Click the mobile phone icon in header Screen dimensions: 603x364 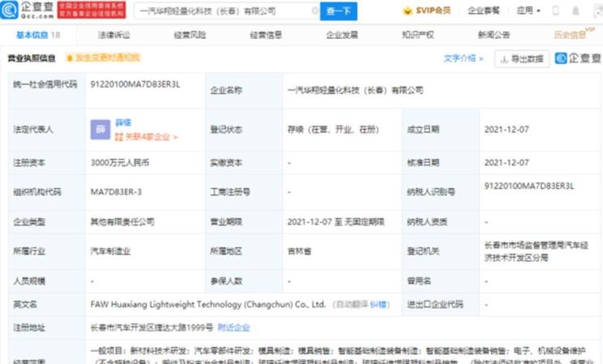pyautogui.click(x=556, y=11)
